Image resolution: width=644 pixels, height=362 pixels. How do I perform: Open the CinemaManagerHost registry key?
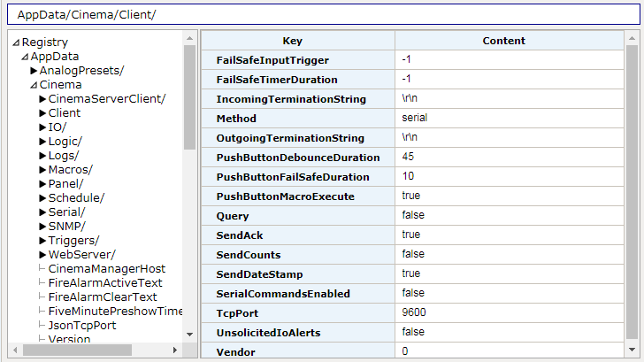[x=107, y=269]
